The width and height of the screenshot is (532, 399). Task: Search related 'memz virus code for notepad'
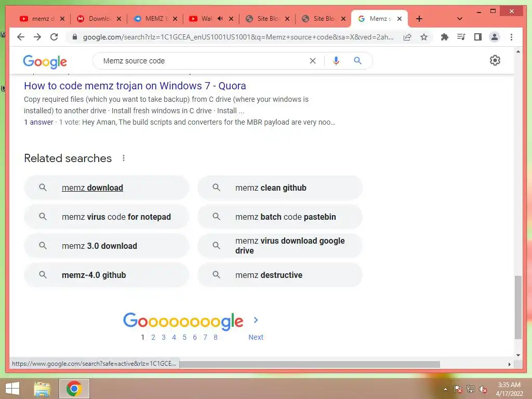tap(106, 217)
